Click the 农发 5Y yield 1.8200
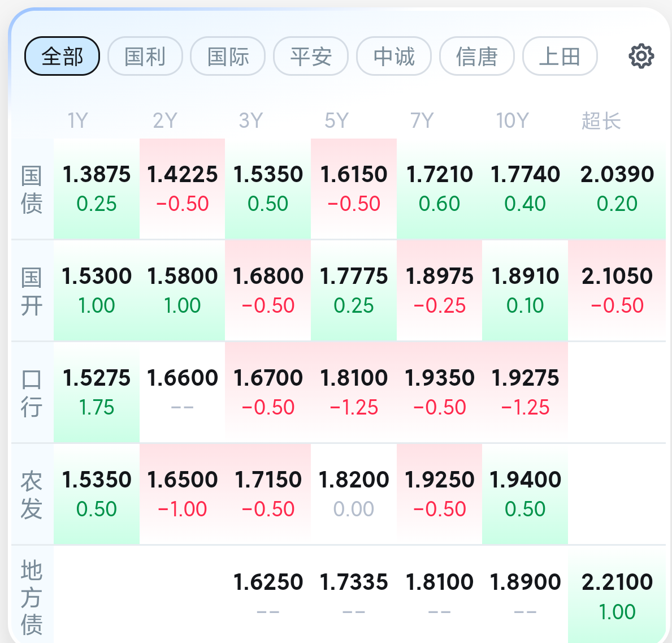Viewport: 672px width, 643px height. click(x=354, y=494)
